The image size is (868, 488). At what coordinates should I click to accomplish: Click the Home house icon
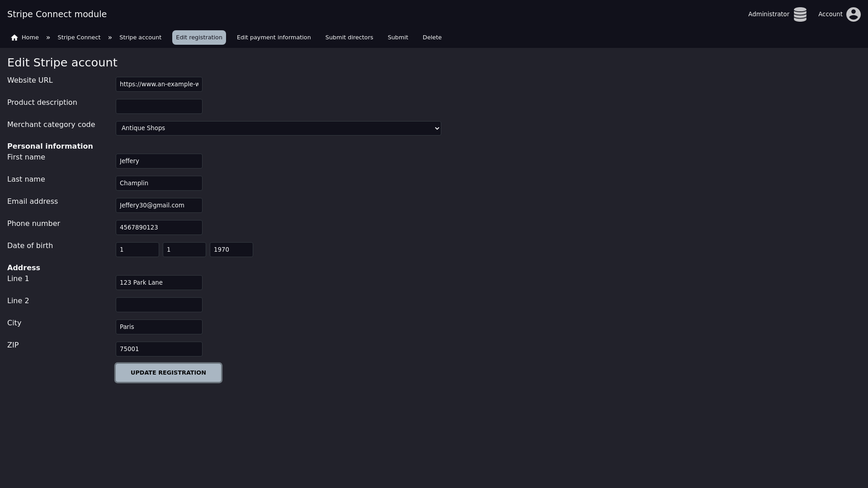click(x=14, y=38)
